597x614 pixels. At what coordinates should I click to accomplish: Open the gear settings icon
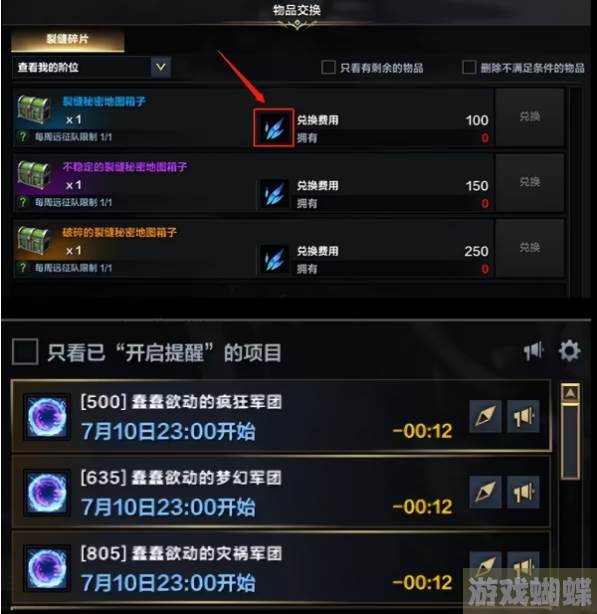[x=569, y=350]
